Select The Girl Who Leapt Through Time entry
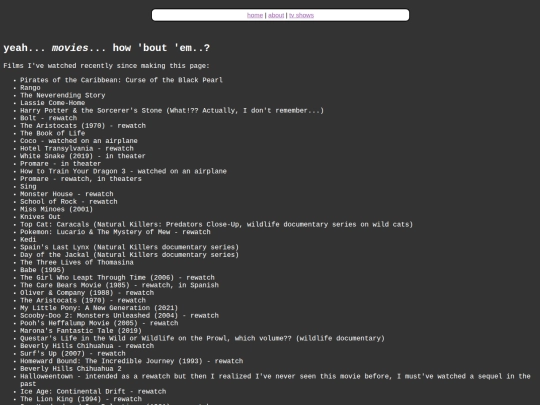 pyautogui.click(x=117, y=277)
